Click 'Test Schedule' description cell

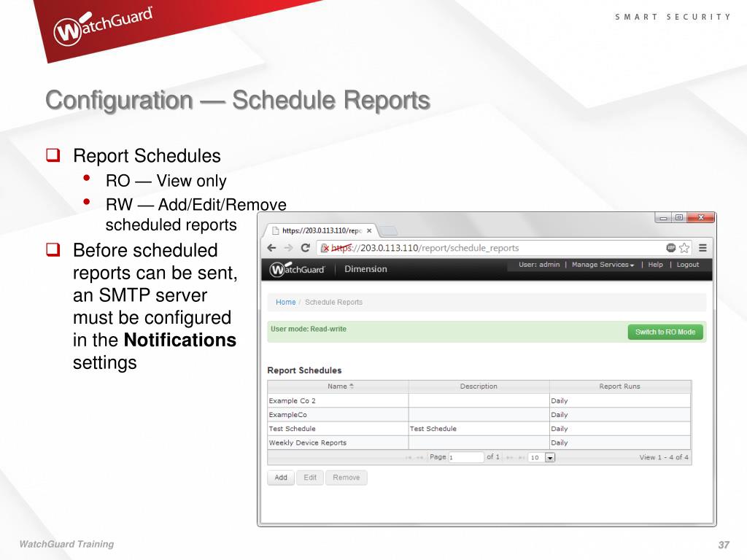[479, 429]
